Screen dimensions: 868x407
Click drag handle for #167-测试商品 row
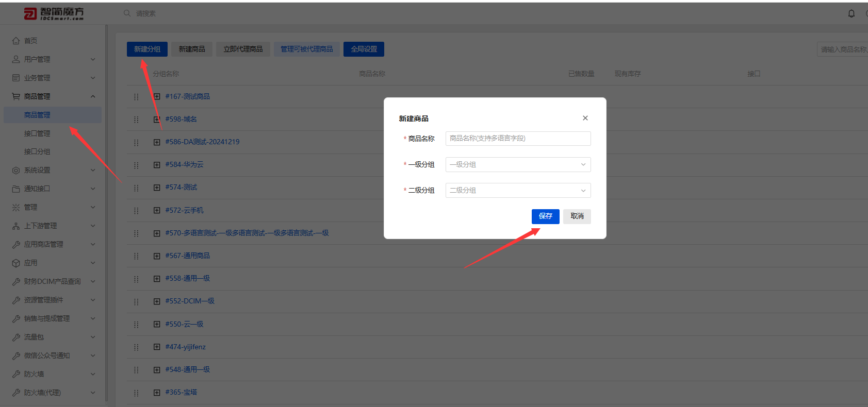pos(136,97)
